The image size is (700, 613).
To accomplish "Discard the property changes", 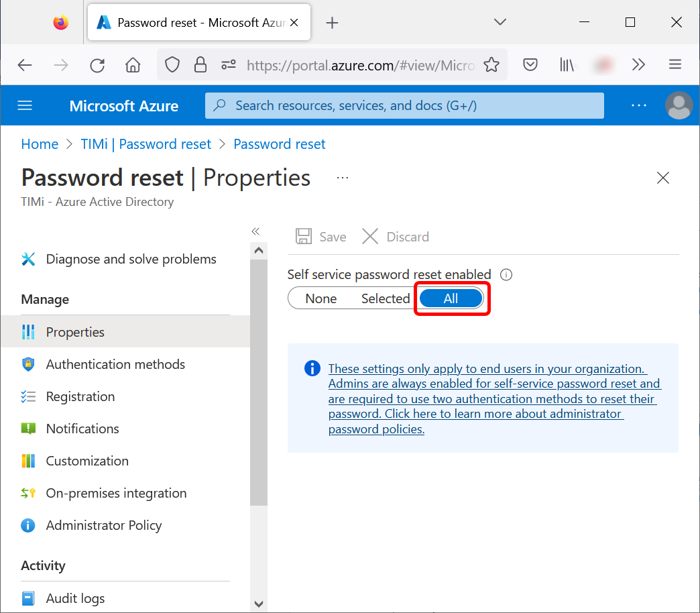I will [396, 237].
